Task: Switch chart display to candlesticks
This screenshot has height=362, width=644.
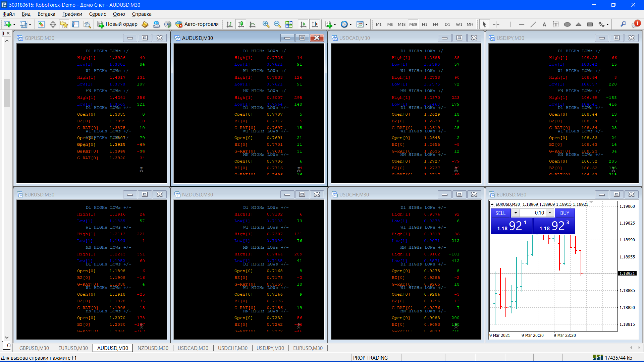Action: 241,24
